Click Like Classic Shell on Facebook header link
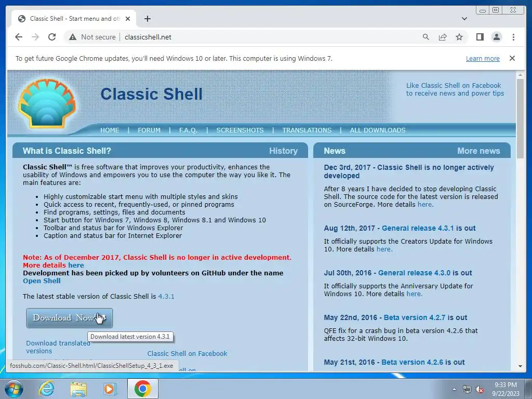 tap(455, 89)
